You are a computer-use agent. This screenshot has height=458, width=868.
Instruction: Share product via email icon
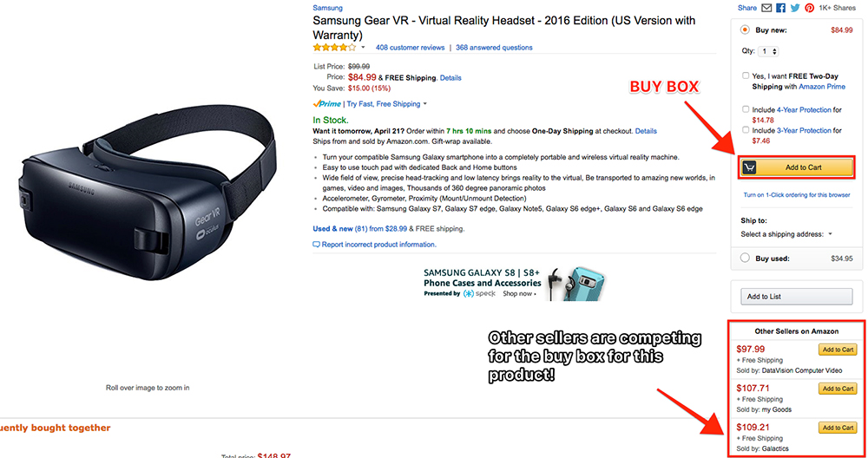coord(766,8)
